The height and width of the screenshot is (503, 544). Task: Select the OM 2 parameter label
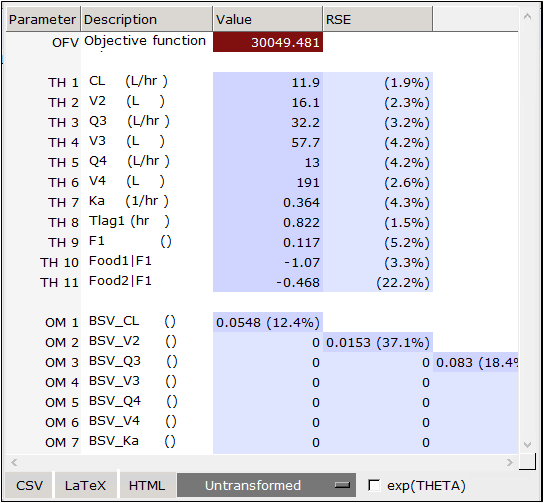pos(62,343)
